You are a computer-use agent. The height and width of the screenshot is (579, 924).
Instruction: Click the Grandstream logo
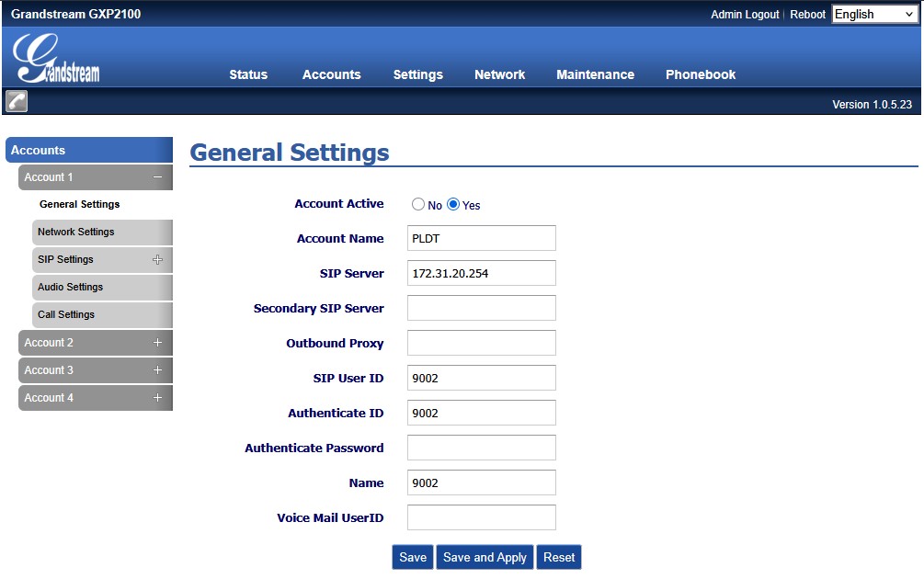[x=56, y=58]
